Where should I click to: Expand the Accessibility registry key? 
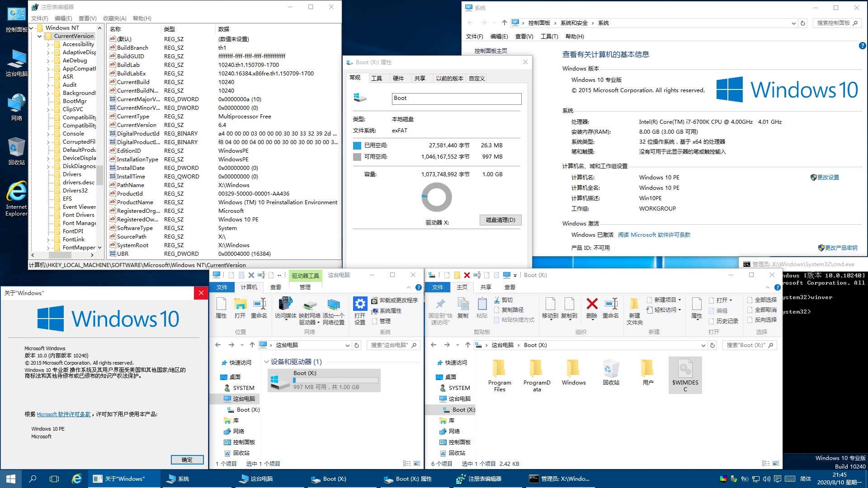[48, 44]
